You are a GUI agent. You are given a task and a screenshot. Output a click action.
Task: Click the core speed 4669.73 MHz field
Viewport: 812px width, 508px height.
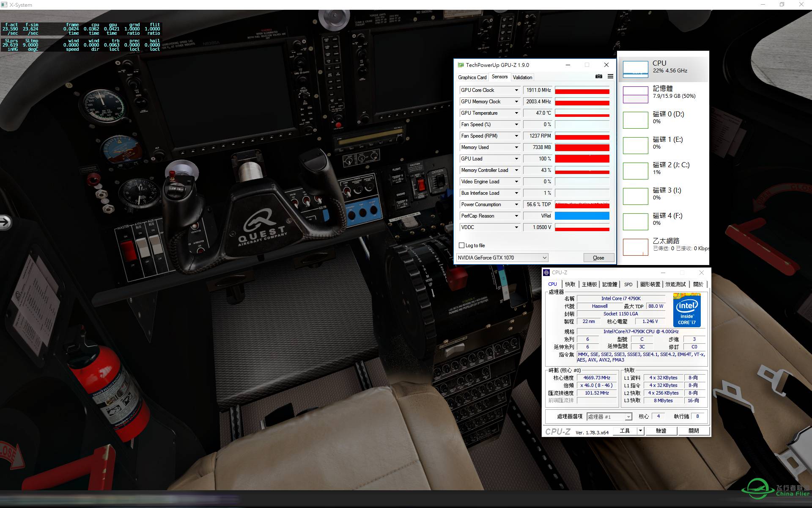click(597, 378)
